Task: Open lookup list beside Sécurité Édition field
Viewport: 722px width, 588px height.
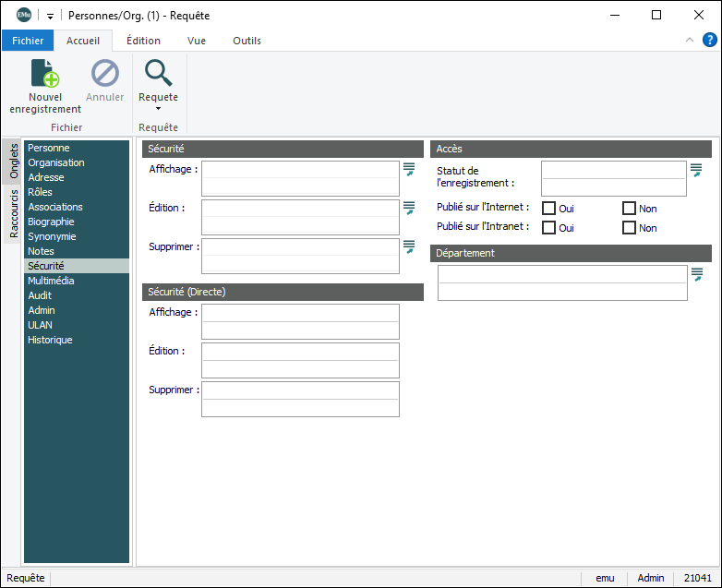Action: point(409,208)
